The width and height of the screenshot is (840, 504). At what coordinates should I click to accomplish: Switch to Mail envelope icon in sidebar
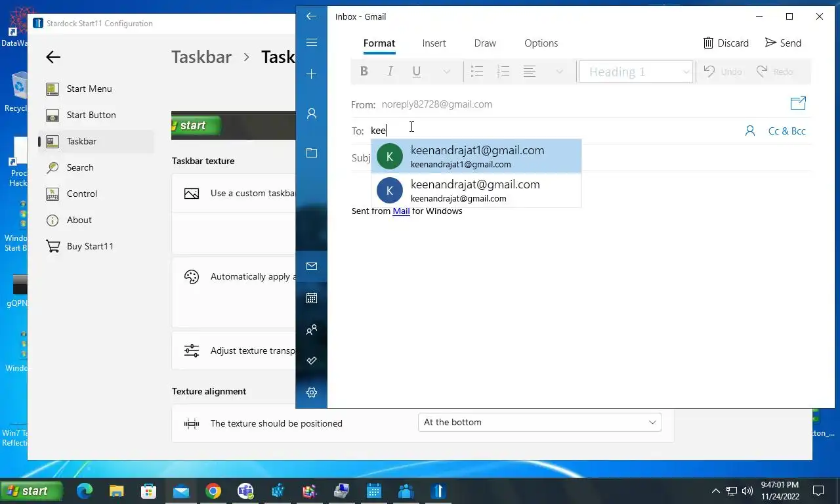click(312, 266)
